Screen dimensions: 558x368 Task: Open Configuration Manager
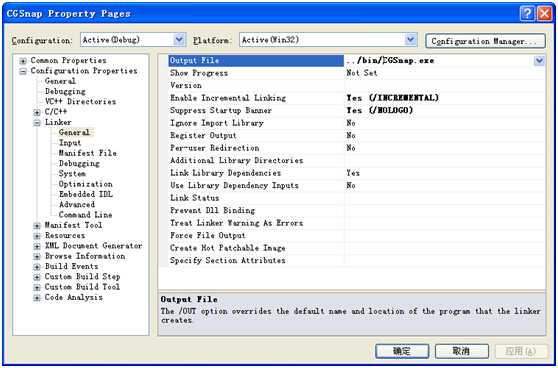pyautogui.click(x=485, y=41)
